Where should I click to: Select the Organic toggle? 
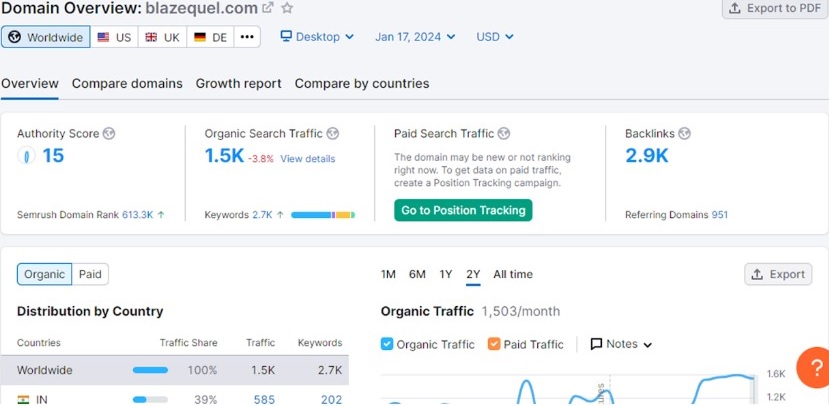[x=44, y=274]
